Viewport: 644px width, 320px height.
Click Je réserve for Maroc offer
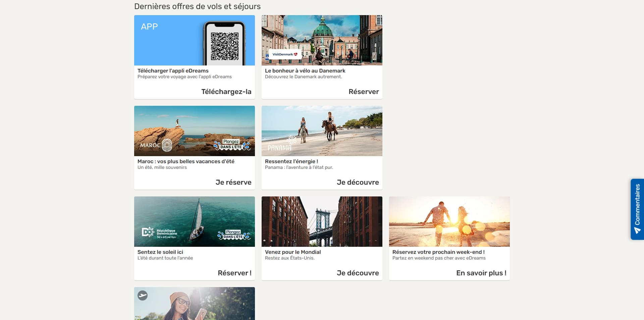coord(233,182)
